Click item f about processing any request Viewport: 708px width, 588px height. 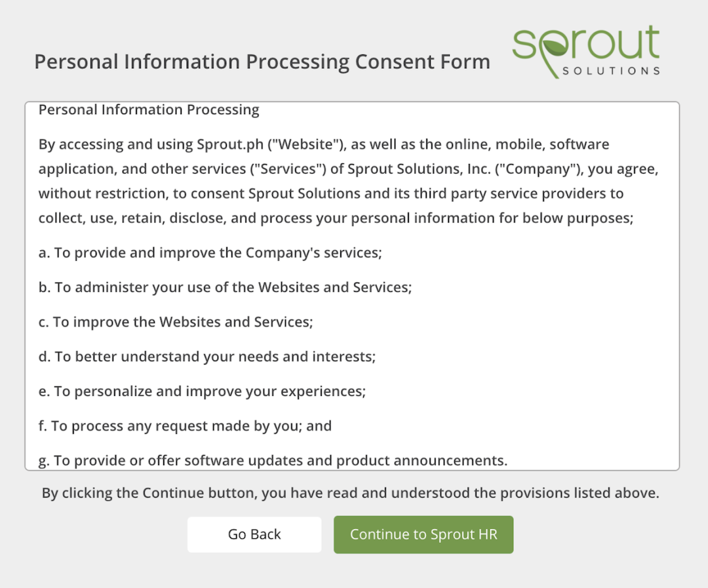185,426
